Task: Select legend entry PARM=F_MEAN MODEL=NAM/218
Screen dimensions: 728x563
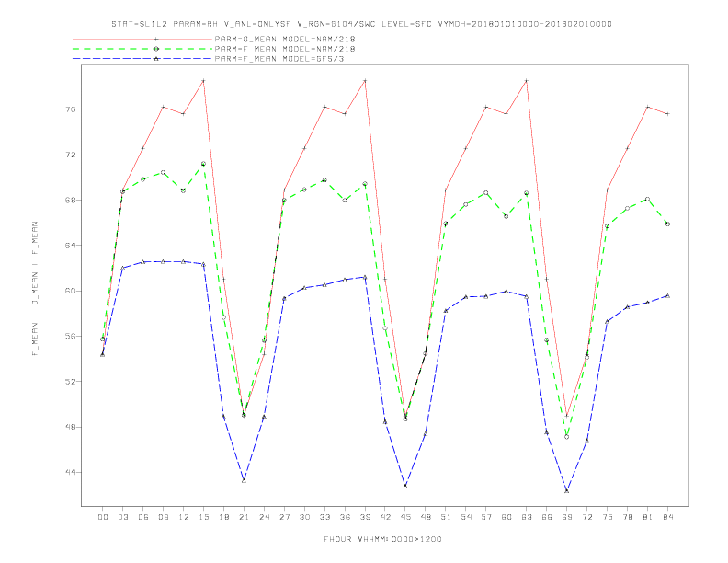Action: click(285, 49)
